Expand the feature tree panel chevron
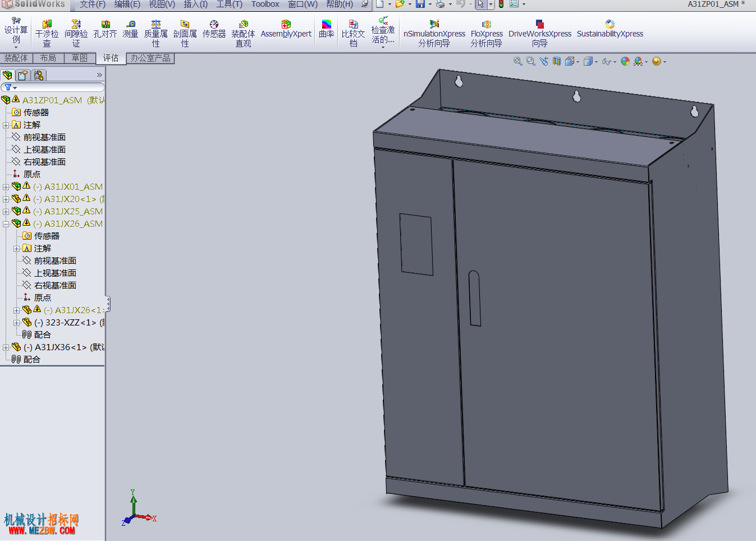This screenshot has width=756, height=541. point(99,75)
